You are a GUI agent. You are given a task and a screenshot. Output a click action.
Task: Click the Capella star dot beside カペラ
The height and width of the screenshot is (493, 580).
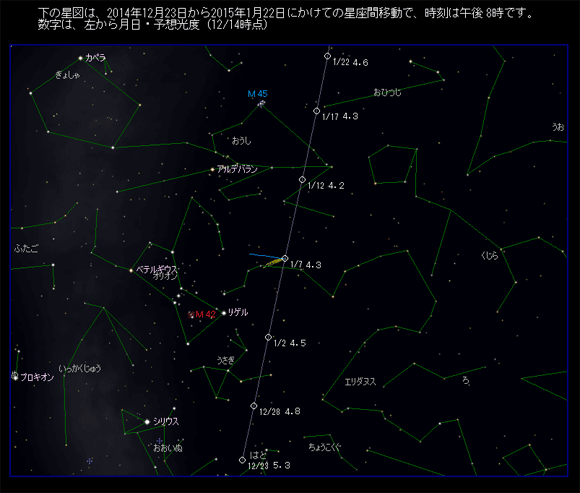tap(80, 58)
